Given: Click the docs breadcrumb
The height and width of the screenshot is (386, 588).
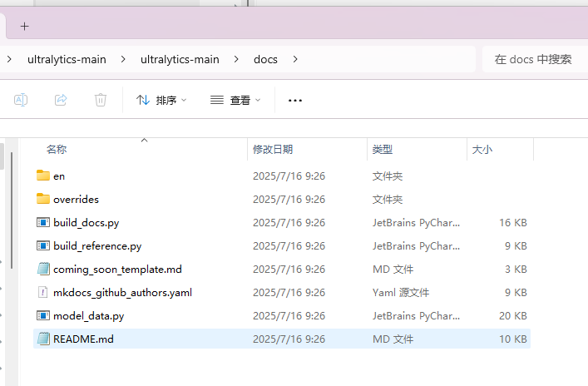Looking at the screenshot, I should (265, 59).
